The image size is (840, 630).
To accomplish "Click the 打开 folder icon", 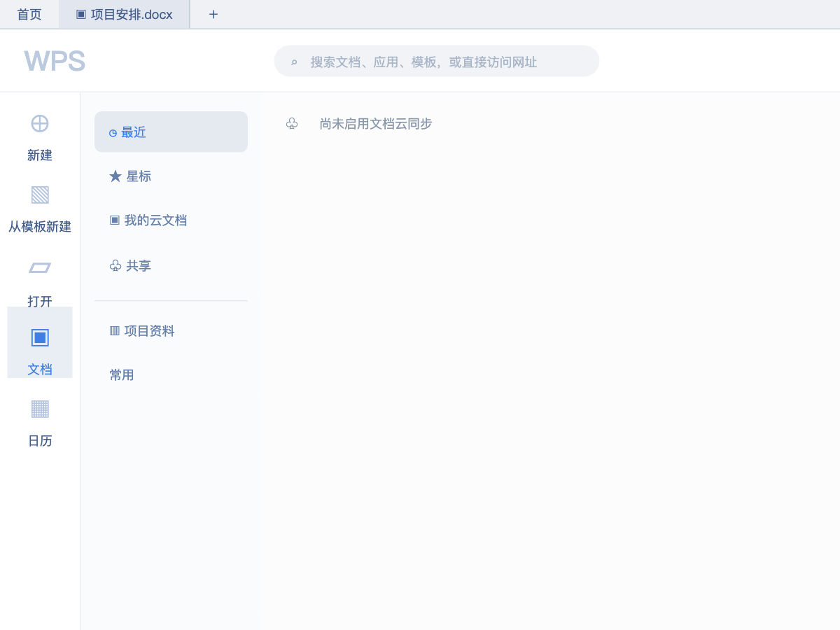I will [40, 267].
